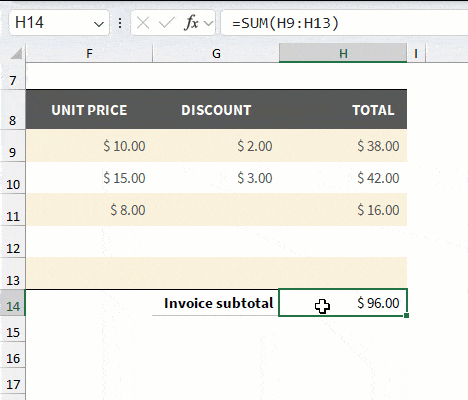Select row 9 header

pos(13,146)
